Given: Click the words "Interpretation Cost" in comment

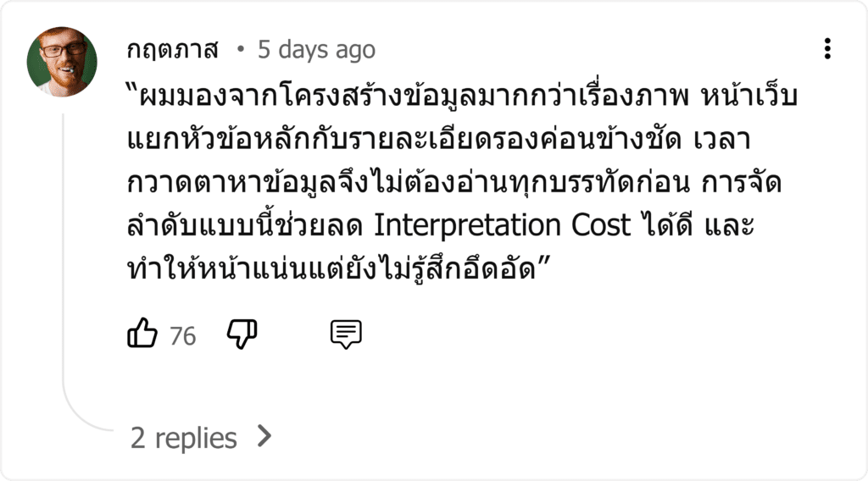Looking at the screenshot, I should (502, 225).
